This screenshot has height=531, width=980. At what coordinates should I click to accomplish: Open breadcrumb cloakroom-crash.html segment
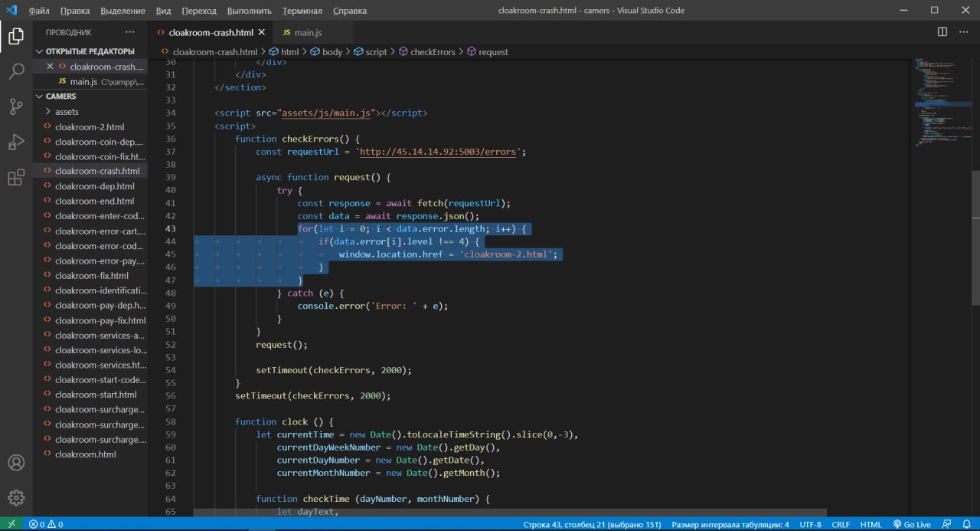[208, 52]
